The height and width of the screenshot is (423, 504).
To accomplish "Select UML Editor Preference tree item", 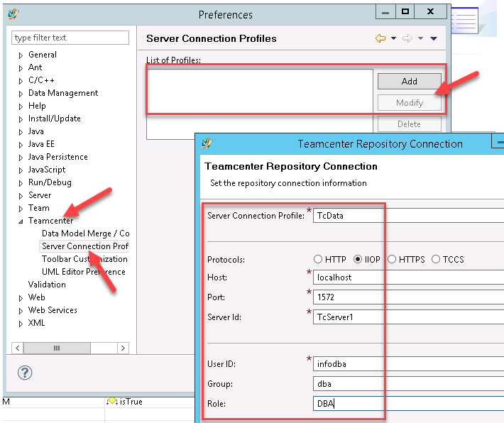I will pyautogui.click(x=84, y=272).
